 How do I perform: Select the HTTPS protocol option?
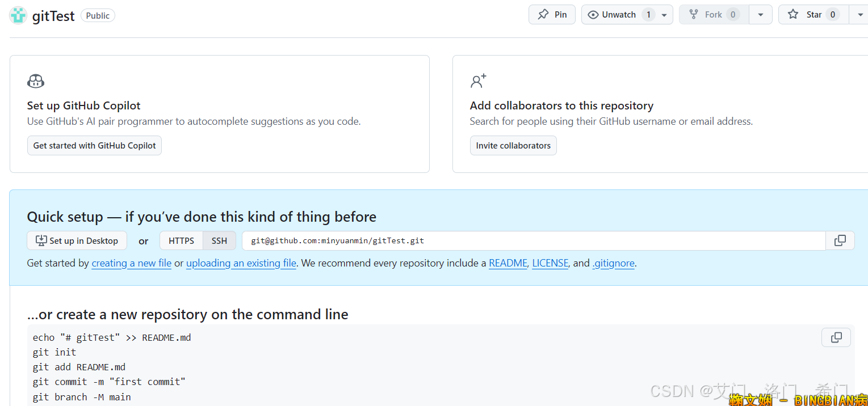(x=181, y=240)
